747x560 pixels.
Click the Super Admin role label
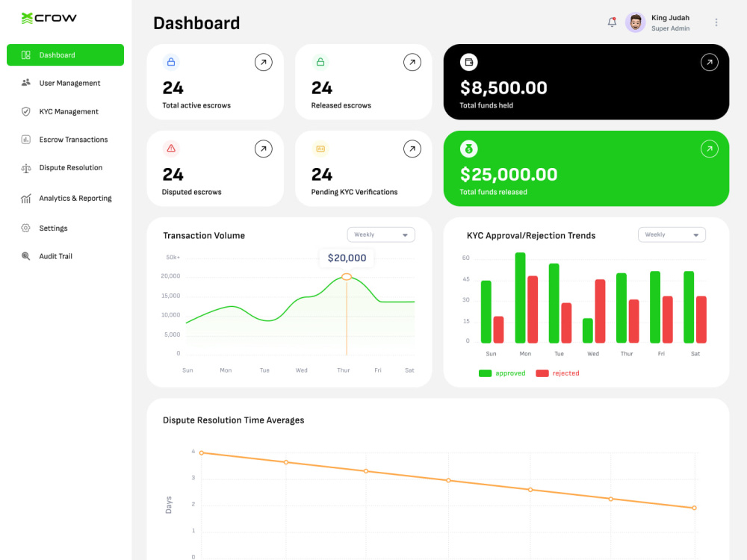point(670,28)
